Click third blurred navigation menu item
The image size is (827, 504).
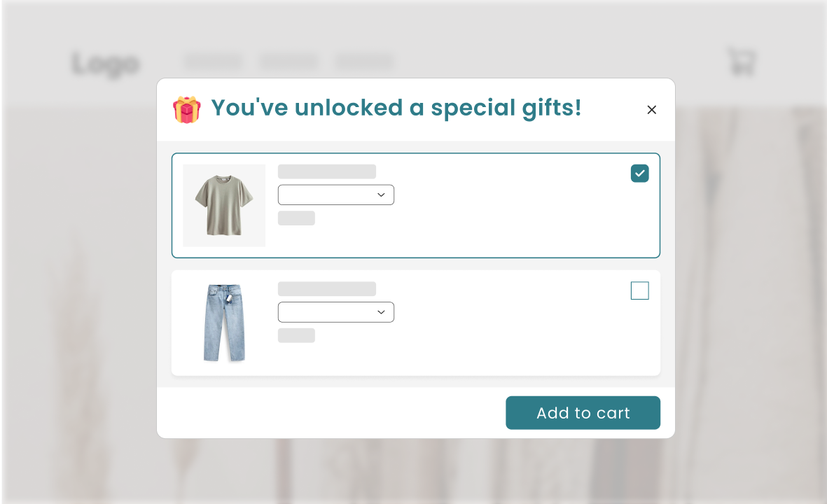[x=364, y=62]
